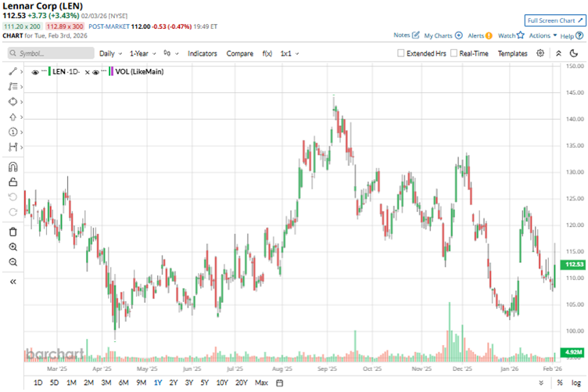Image resolution: width=588 pixels, height=392 pixels.
Task: Select the 1D time range
Action: [x=38, y=383]
